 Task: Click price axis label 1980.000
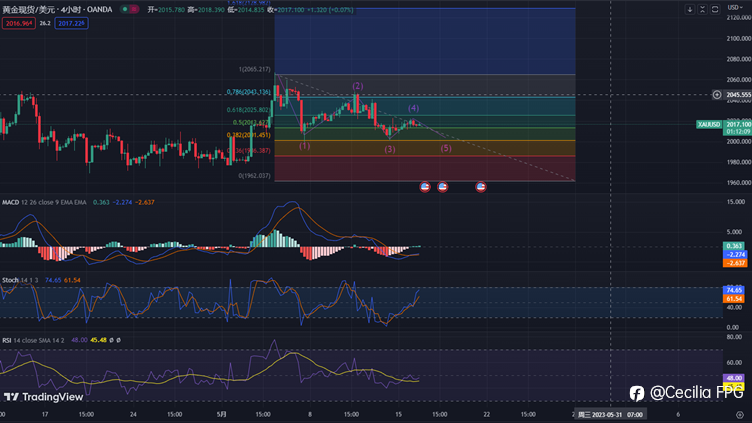pos(739,162)
